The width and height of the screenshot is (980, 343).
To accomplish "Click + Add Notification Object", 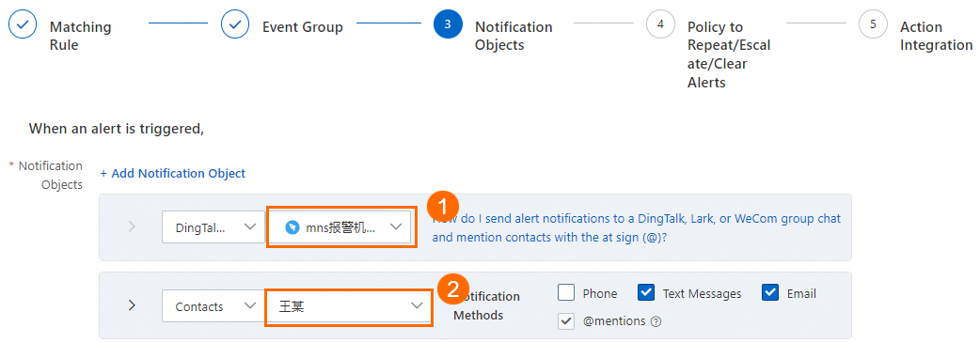I will (173, 173).
